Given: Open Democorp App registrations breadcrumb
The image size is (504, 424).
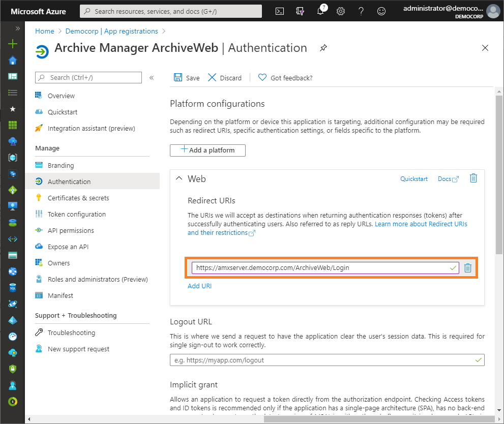Looking at the screenshot, I should pyautogui.click(x=131, y=31).
